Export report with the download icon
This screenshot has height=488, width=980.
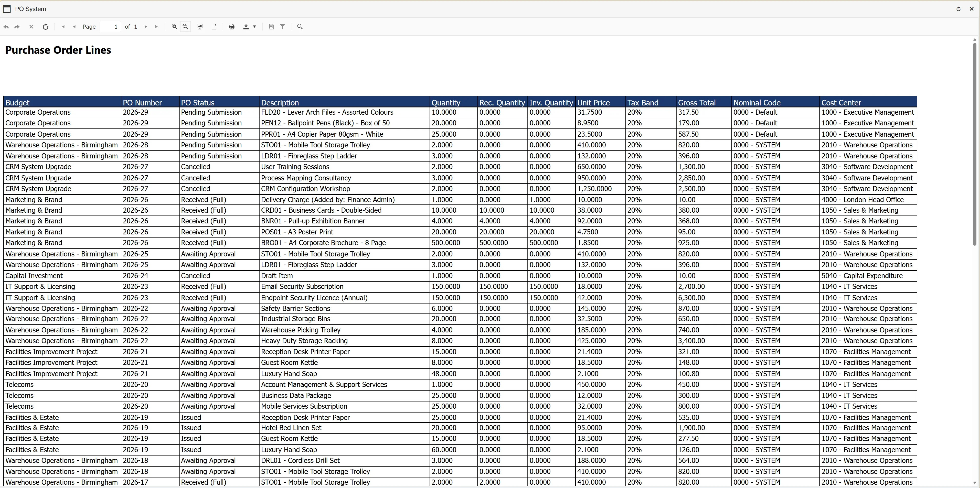pyautogui.click(x=246, y=27)
